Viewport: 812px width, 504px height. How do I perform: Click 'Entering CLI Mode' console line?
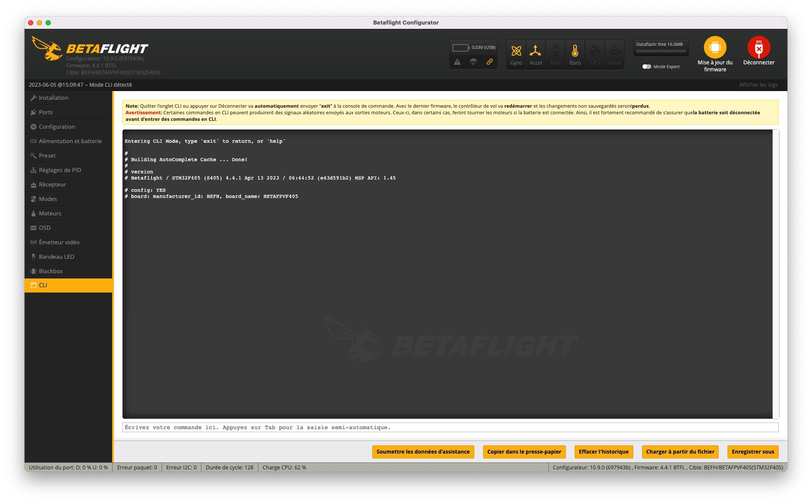(205, 141)
